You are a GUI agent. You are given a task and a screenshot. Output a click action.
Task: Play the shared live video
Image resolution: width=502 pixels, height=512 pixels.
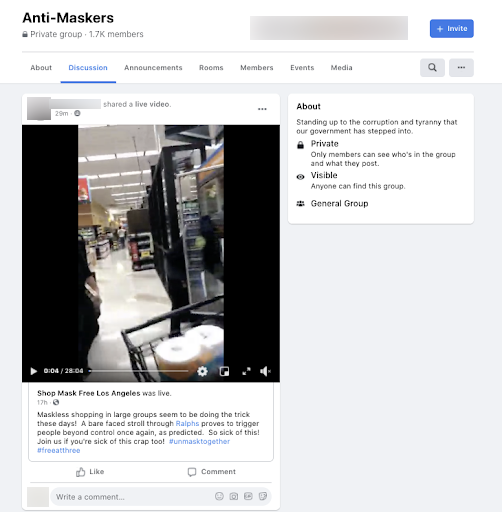(x=34, y=371)
